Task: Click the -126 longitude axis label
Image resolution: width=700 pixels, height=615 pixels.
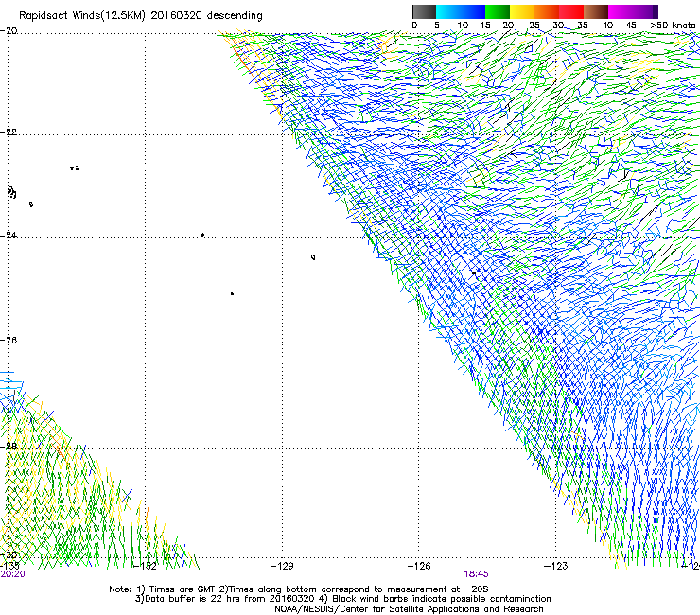Action: click(419, 567)
